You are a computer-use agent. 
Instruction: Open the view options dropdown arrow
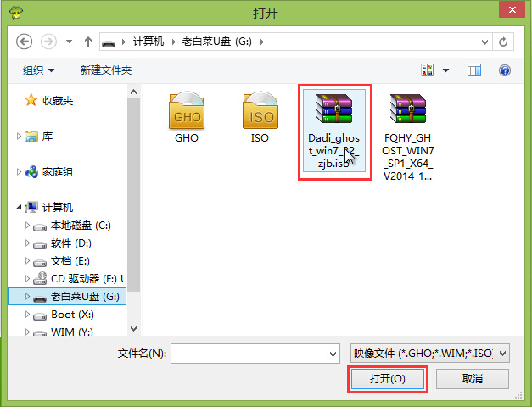(x=445, y=70)
